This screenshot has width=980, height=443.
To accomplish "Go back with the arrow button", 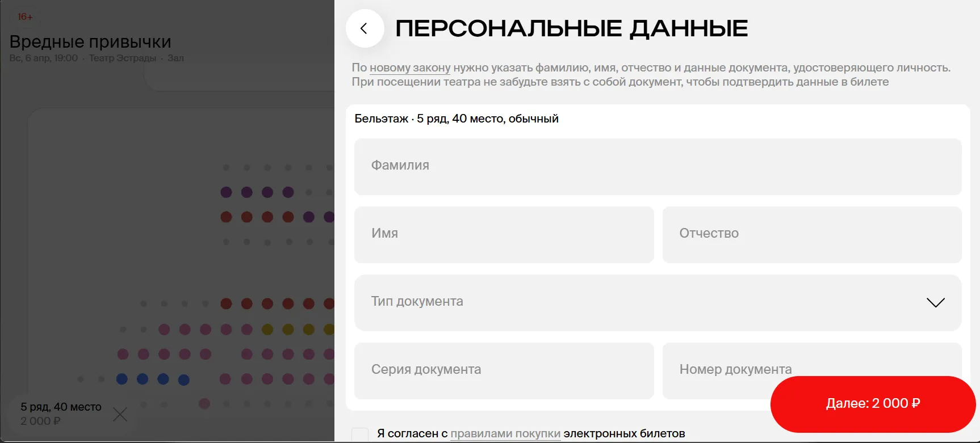I will [365, 28].
